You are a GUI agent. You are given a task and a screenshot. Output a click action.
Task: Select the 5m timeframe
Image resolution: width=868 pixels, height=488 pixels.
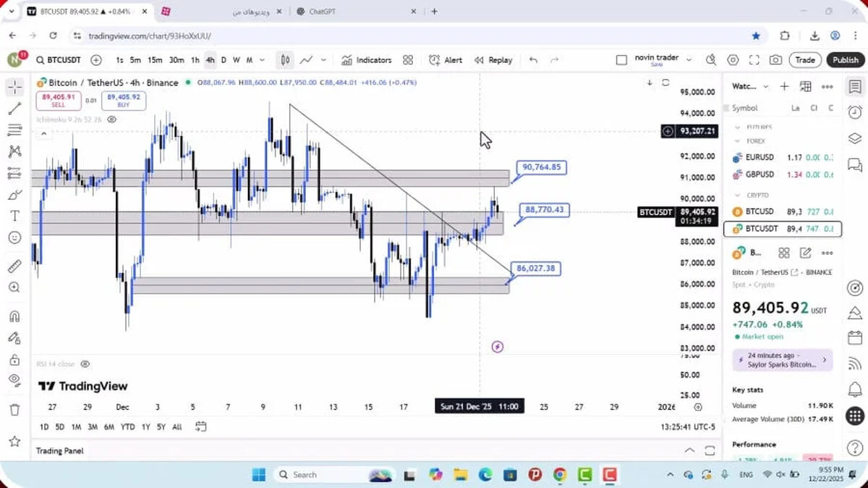pos(135,60)
